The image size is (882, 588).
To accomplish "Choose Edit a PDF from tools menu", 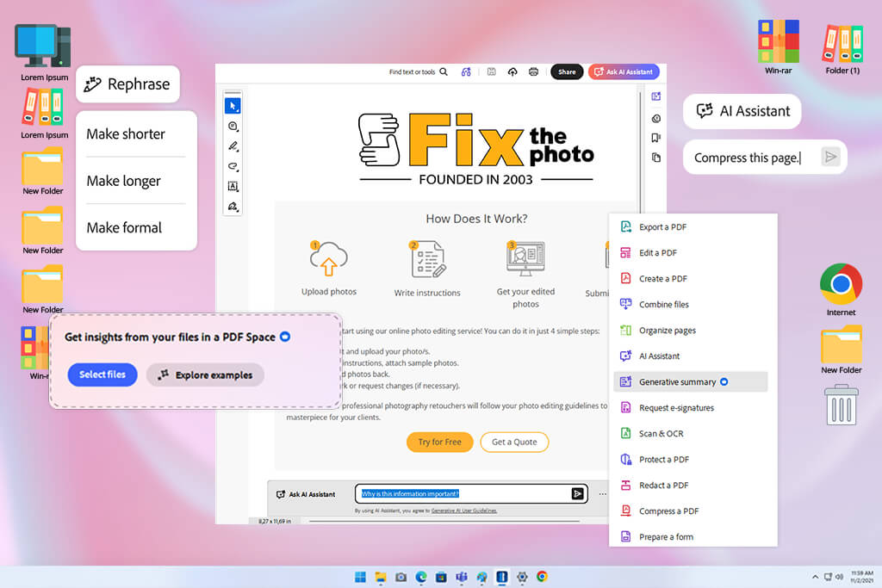I will pos(689,253).
